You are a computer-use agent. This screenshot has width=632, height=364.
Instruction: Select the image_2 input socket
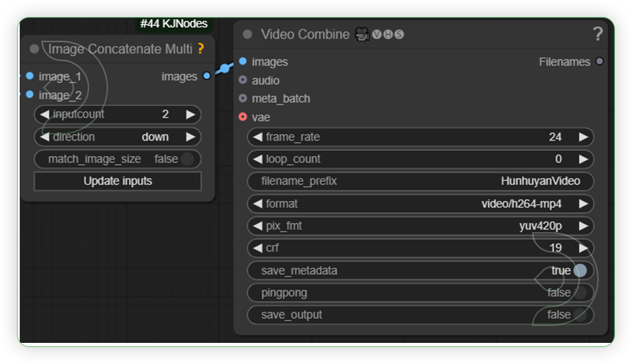[x=30, y=94]
